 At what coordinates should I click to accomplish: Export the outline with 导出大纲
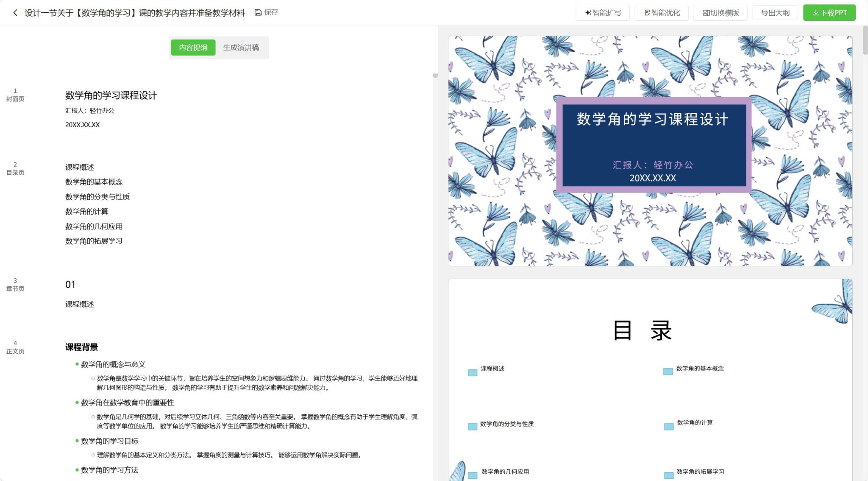[775, 12]
